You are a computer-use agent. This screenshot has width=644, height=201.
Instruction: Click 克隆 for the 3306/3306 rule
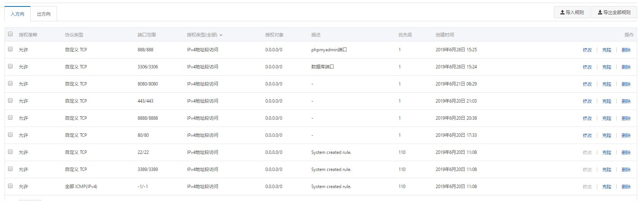607,67
